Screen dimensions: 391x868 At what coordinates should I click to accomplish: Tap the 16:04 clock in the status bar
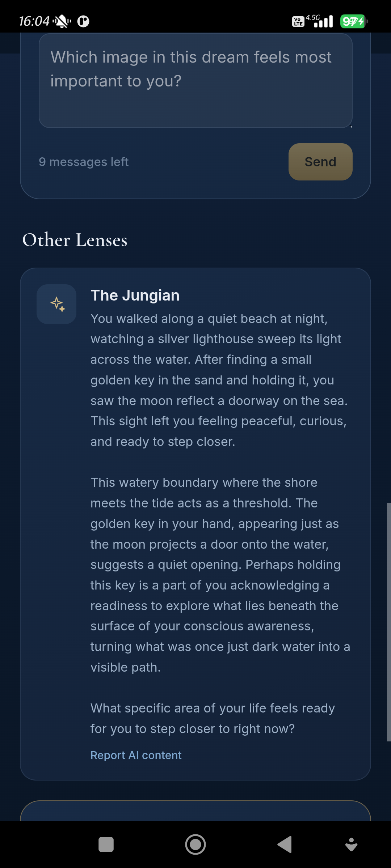coord(34,21)
